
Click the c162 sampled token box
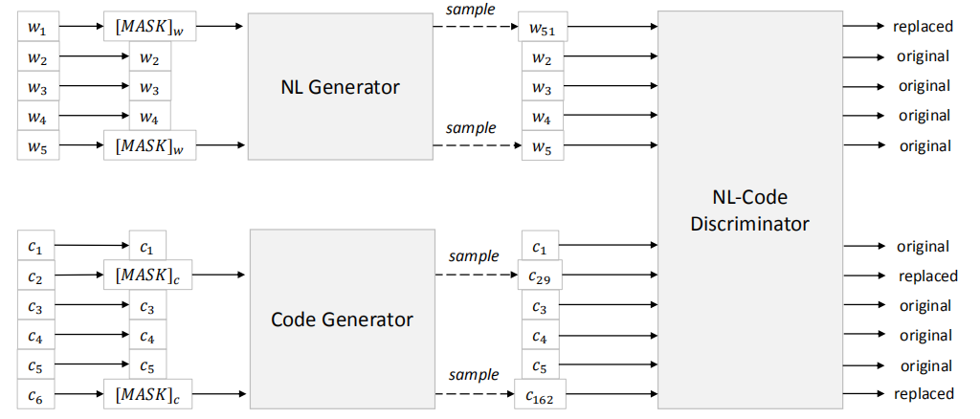(x=540, y=395)
